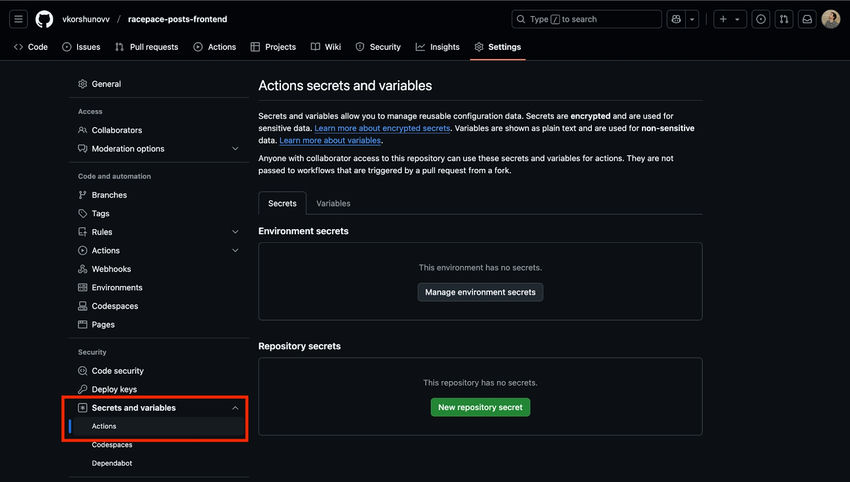Click the GitHub Octocat logo
Screen dimensions: 850x482
(44, 19)
